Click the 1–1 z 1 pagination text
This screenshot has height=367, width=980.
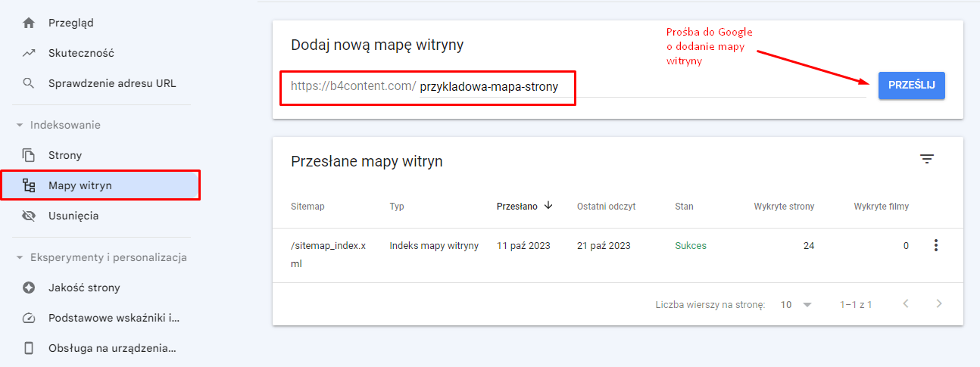856,304
